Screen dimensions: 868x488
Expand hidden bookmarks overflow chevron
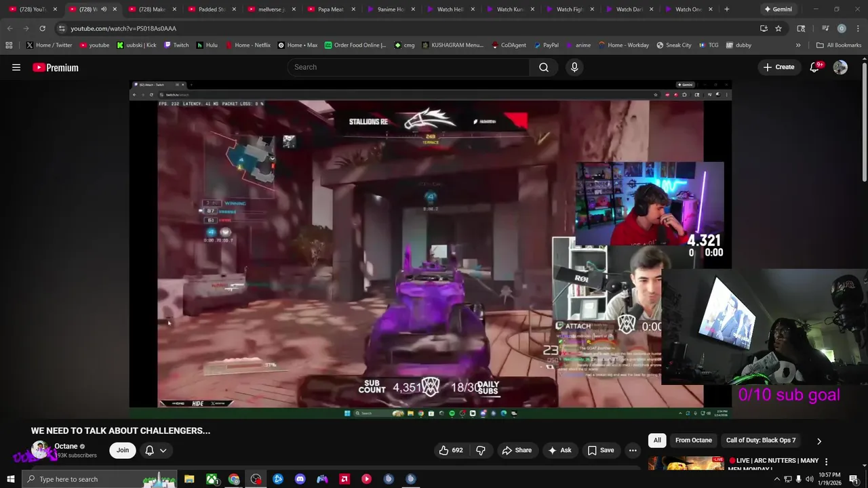click(x=798, y=45)
